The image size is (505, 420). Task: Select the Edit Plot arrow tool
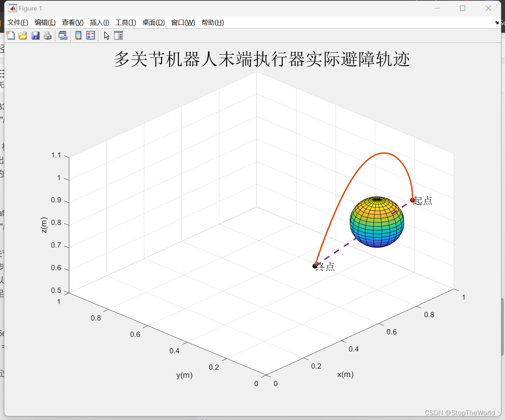point(106,36)
